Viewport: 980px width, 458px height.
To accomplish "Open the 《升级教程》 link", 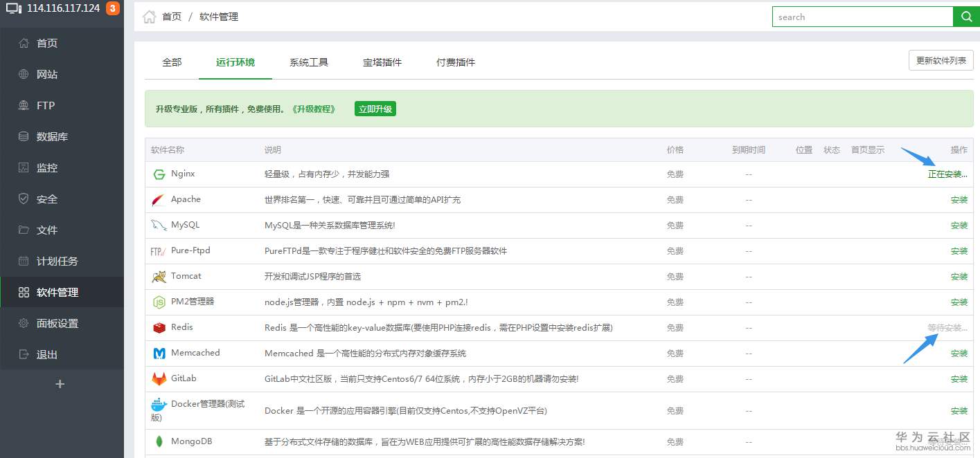I will (314, 109).
